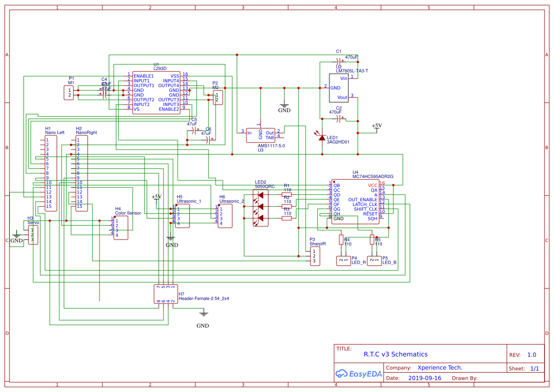Click the R2 110 resistor symbol
The image size is (554, 392).
(287, 206)
